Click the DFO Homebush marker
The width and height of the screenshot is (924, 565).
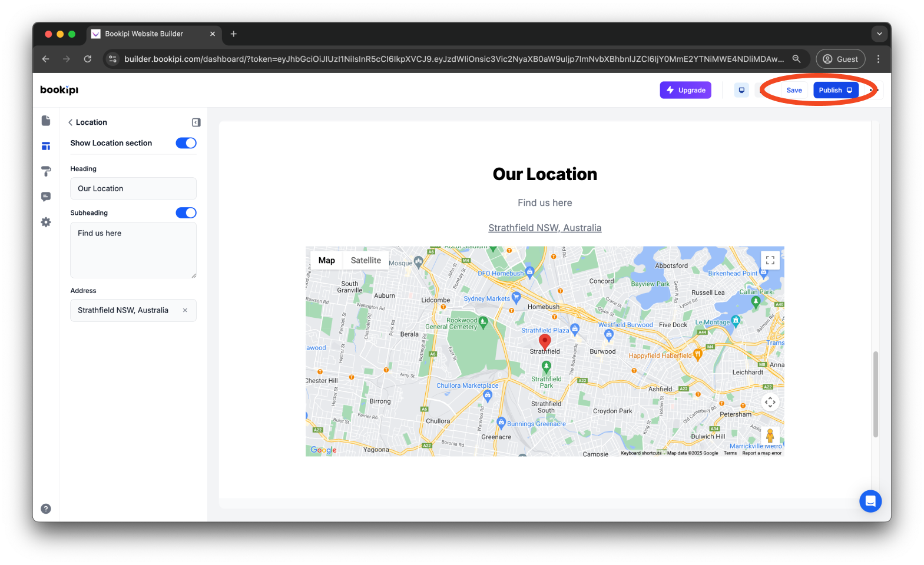[529, 271]
